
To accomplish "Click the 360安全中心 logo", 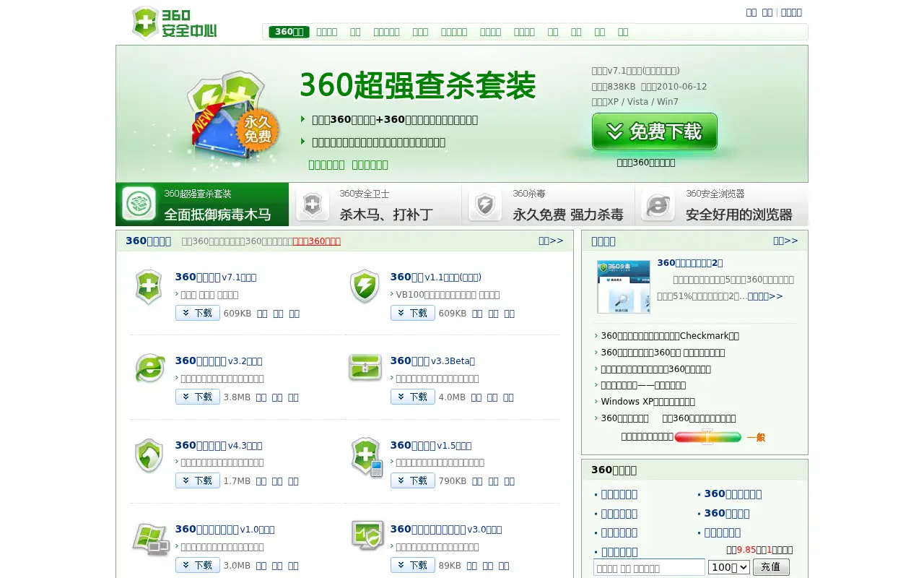I will 175,23.
